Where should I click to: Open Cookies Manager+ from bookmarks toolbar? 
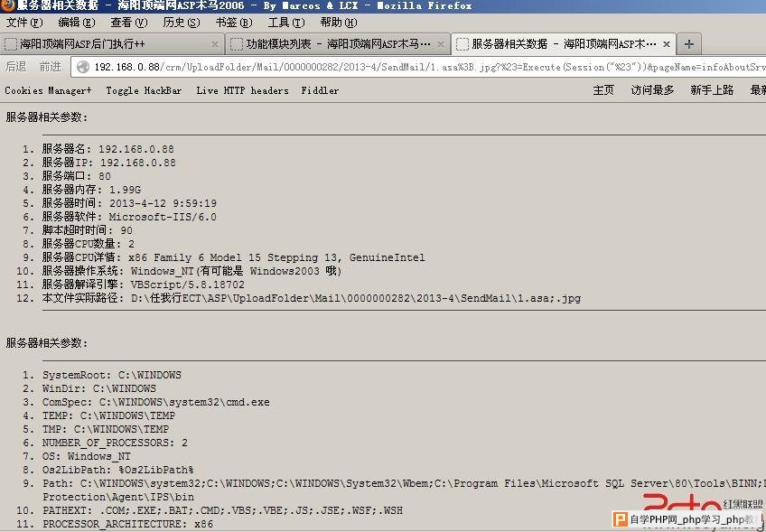tap(48, 90)
